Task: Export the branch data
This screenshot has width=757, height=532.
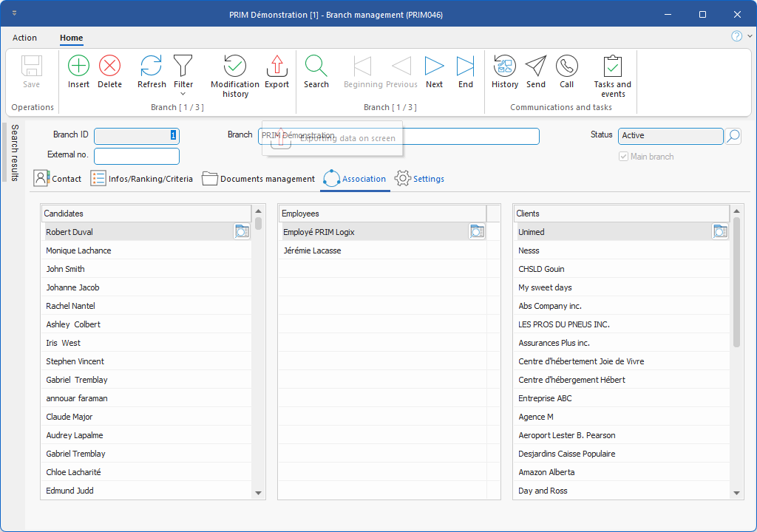Action: click(x=276, y=66)
